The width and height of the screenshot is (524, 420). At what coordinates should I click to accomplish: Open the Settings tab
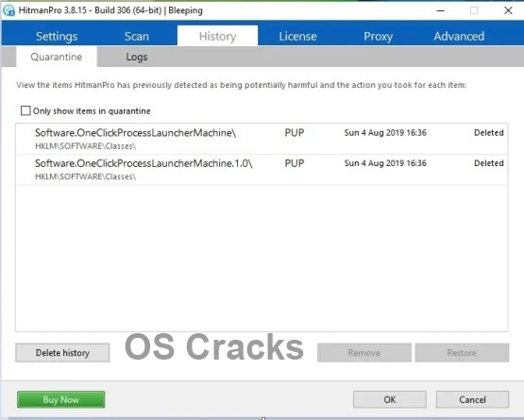[x=57, y=36]
